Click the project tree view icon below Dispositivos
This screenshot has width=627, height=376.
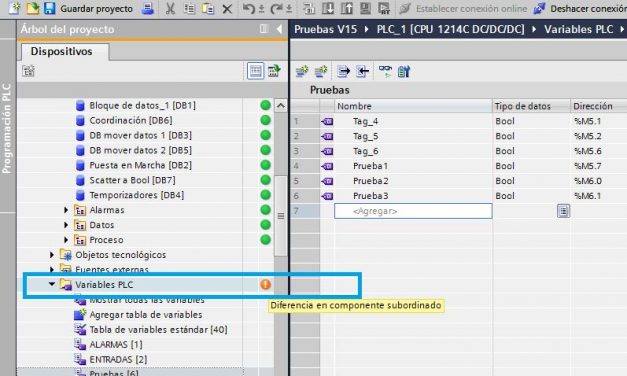(28, 71)
